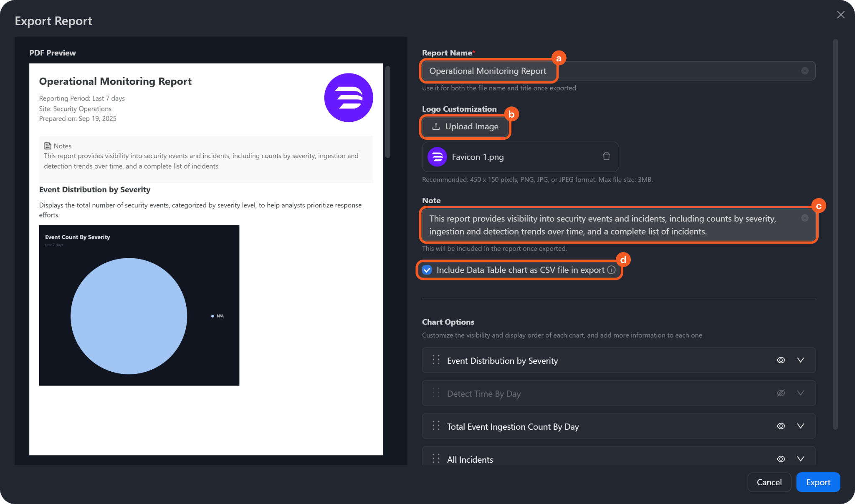The height and width of the screenshot is (504, 855).
Task: Click drag handle for All Incidents row
Action: [x=436, y=459]
